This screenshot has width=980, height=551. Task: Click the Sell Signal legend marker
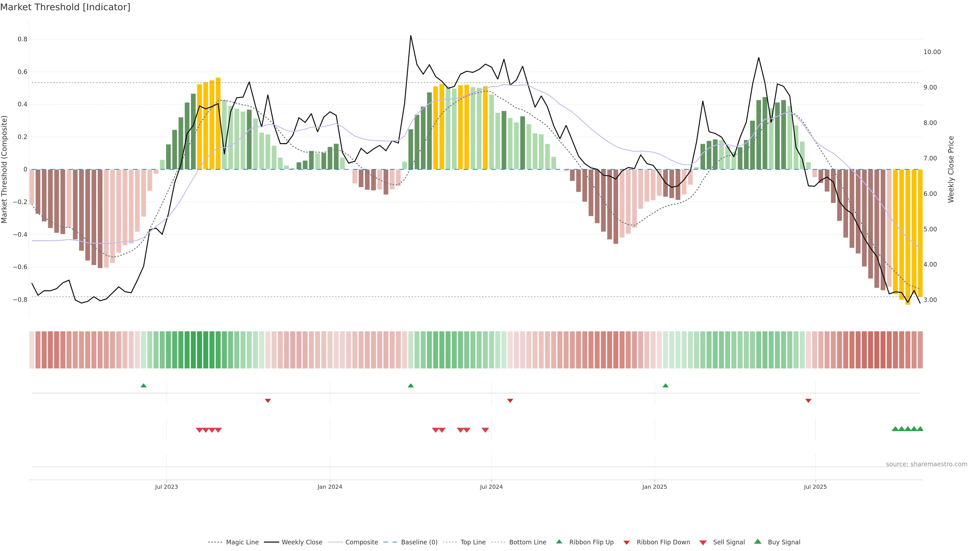pos(703,543)
